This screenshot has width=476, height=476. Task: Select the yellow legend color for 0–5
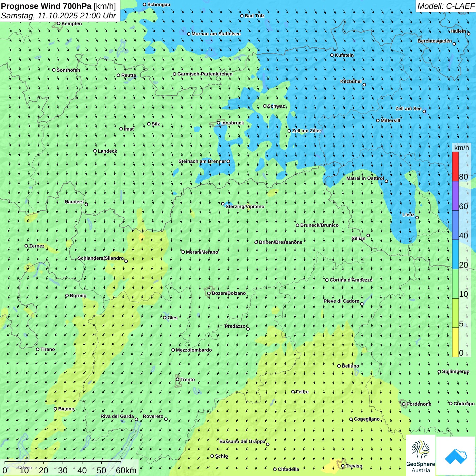(x=455, y=342)
